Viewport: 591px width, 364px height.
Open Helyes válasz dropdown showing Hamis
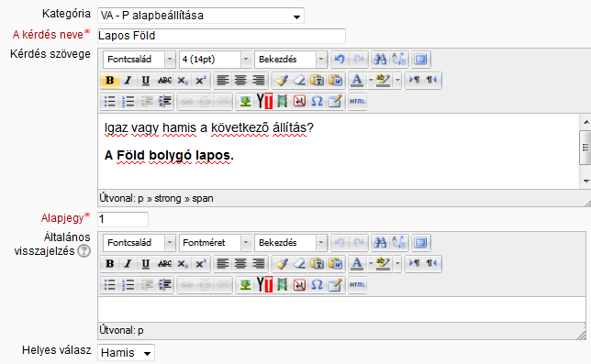pyautogui.click(x=126, y=353)
